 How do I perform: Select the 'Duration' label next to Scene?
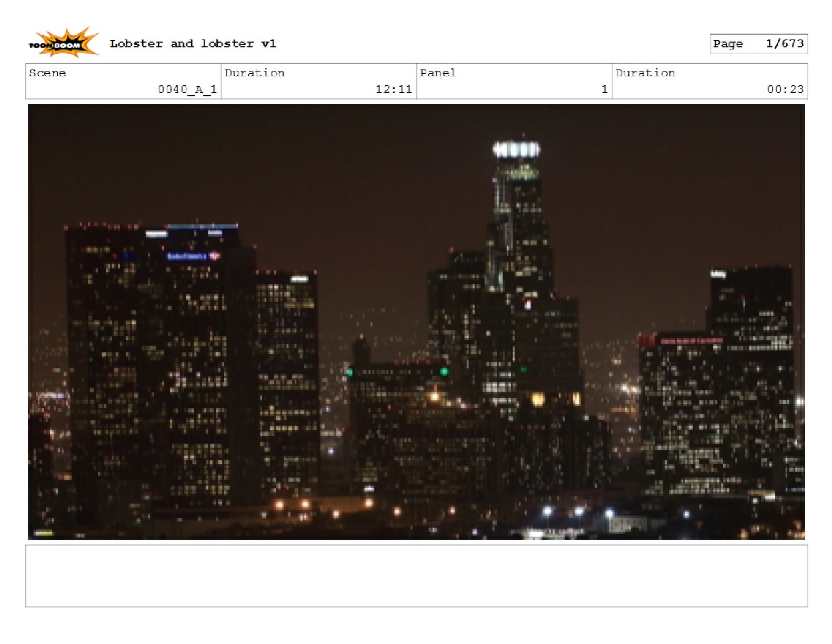pyautogui.click(x=255, y=73)
